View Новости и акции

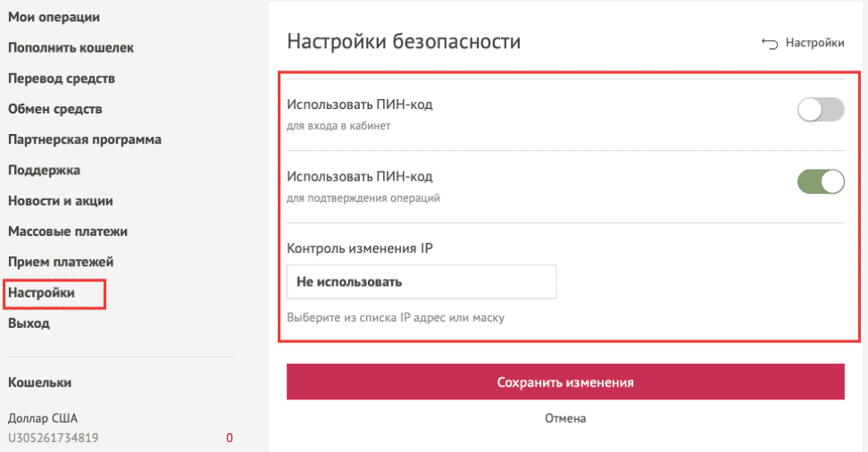pyautogui.click(x=61, y=201)
